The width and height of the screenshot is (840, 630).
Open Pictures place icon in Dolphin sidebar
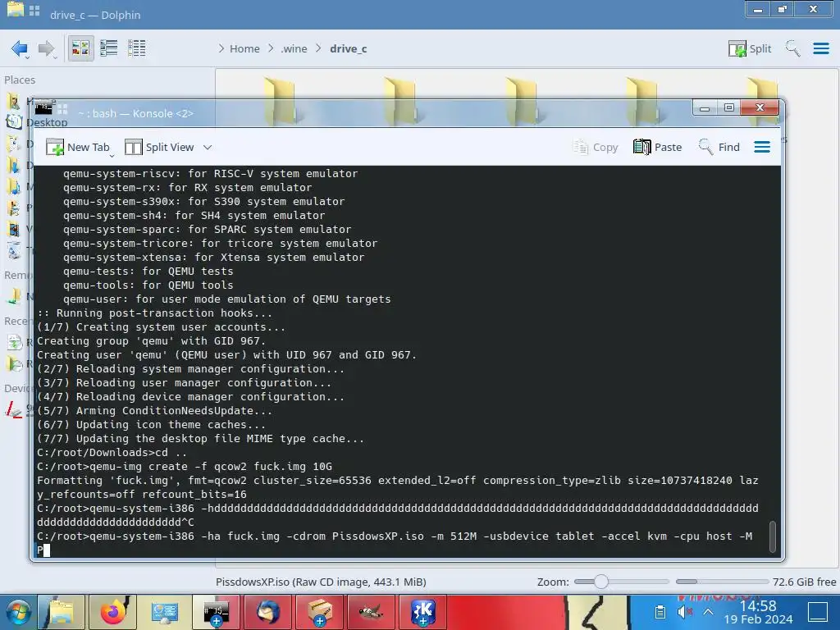point(13,208)
